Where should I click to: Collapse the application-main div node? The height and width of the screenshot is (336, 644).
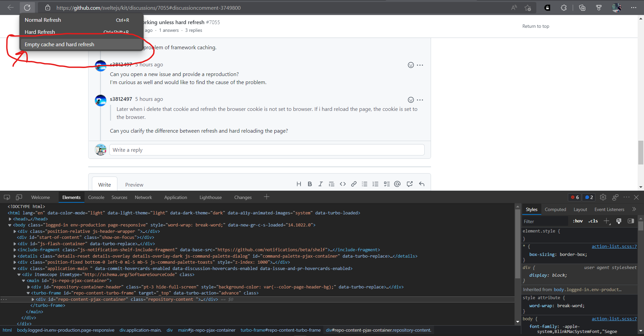click(x=15, y=269)
